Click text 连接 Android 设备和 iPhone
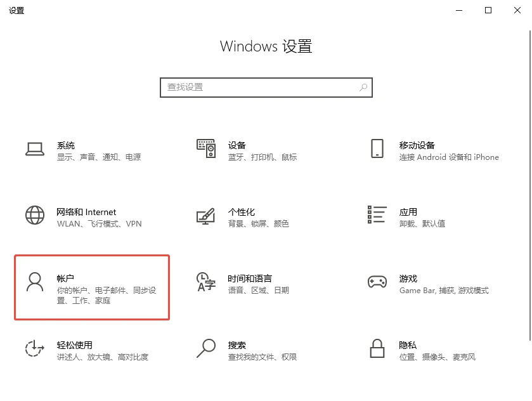 pyautogui.click(x=449, y=157)
